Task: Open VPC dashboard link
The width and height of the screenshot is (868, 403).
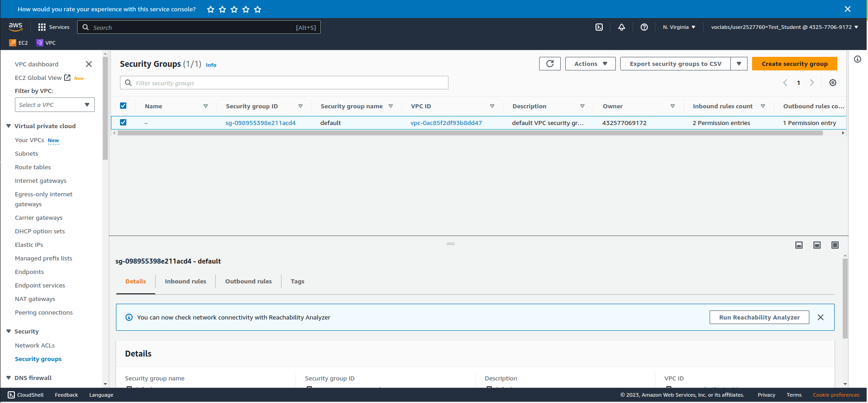Action: [x=37, y=64]
